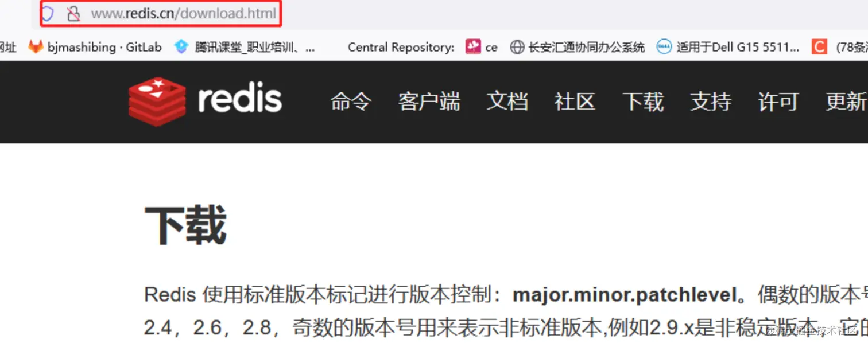Open the orange C bookmark icon
The width and height of the screenshot is (868, 347).
819,47
